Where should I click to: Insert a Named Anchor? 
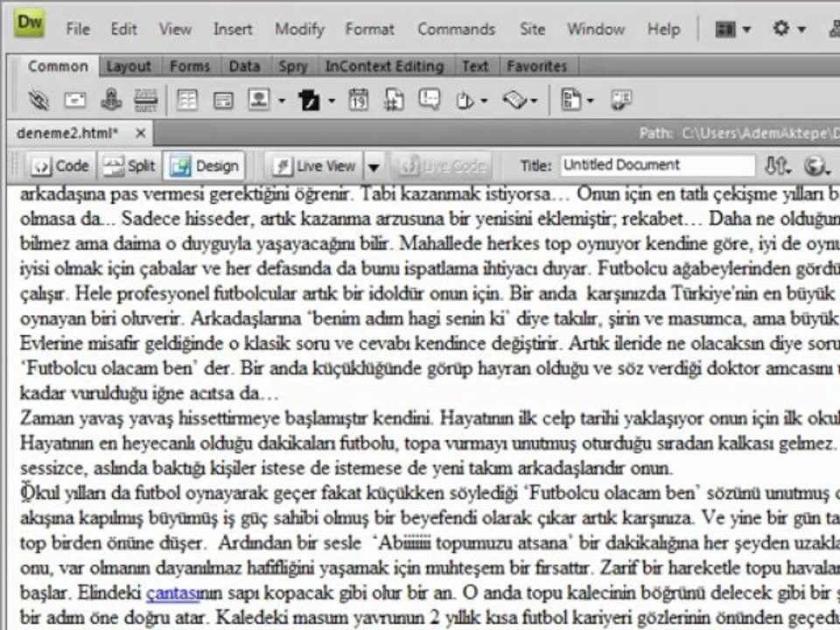click(x=111, y=100)
